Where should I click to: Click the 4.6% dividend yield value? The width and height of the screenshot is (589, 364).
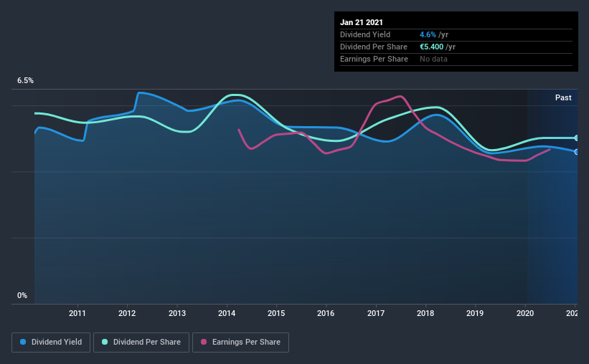pos(428,34)
